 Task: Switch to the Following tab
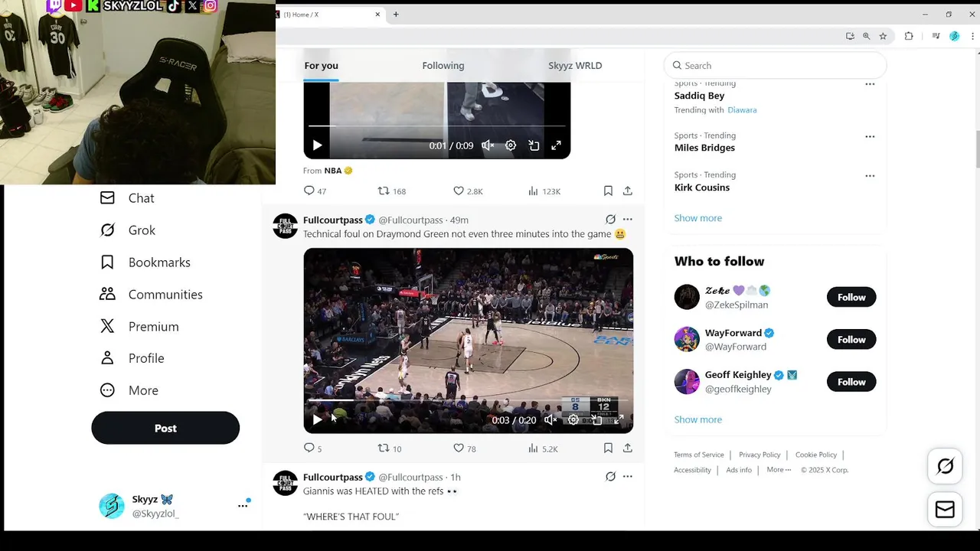[443, 66]
